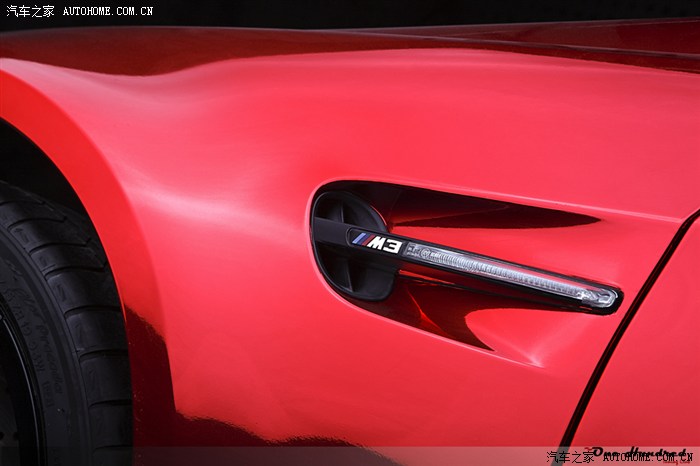Click the top-left Chinese watermark text
Viewport: 700px width, 466px height.
30,11
